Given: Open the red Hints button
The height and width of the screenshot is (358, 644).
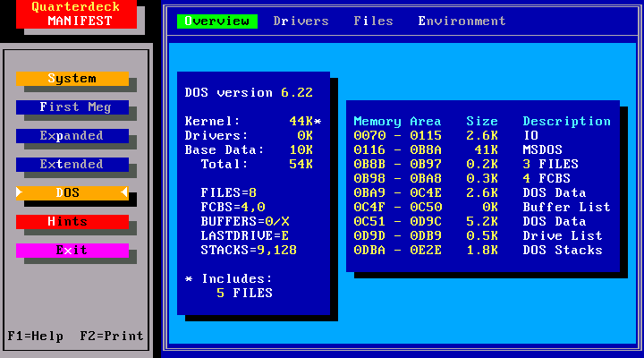Looking at the screenshot, I should [x=72, y=222].
